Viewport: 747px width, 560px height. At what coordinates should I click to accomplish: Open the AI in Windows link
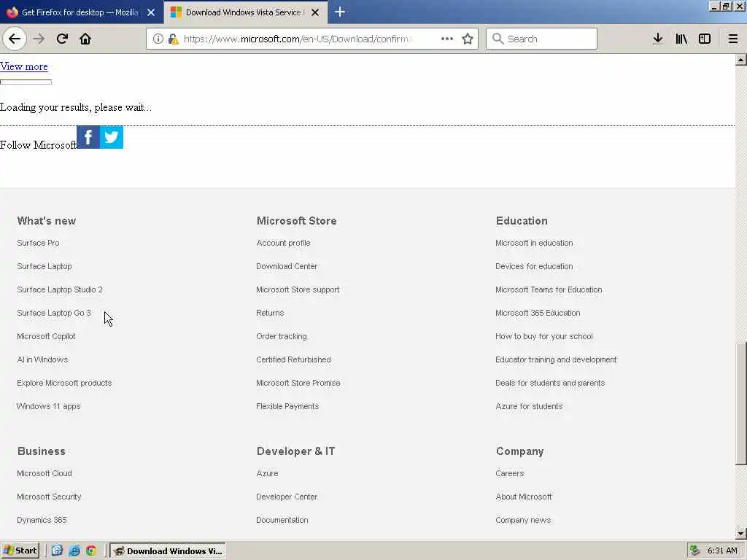click(42, 359)
